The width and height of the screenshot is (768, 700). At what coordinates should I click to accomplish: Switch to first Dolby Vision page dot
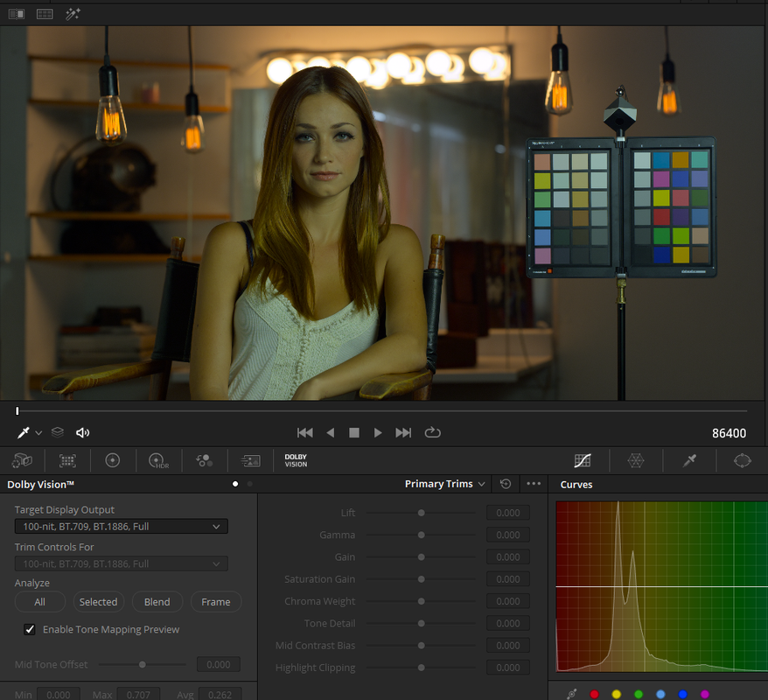pyautogui.click(x=235, y=484)
